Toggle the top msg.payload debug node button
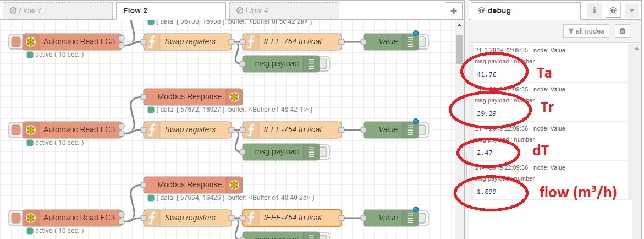Image resolution: width=644 pixels, height=239 pixels. (324, 64)
